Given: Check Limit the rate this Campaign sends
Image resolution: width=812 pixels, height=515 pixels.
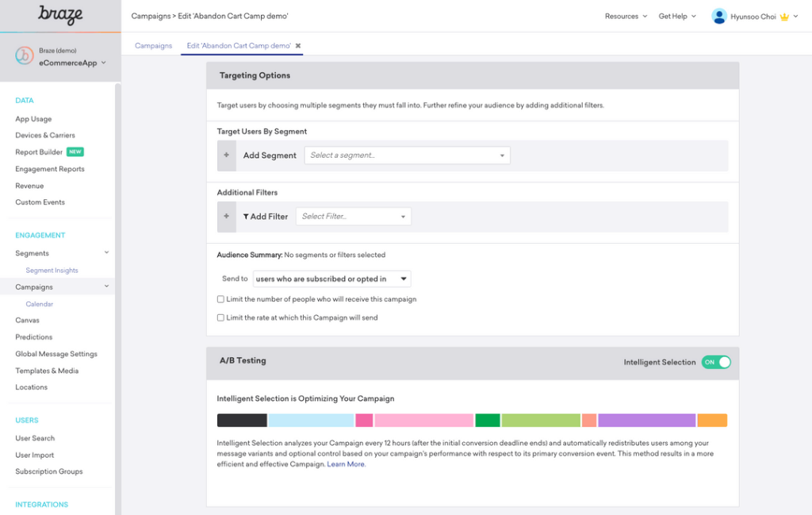Looking at the screenshot, I should click(220, 317).
